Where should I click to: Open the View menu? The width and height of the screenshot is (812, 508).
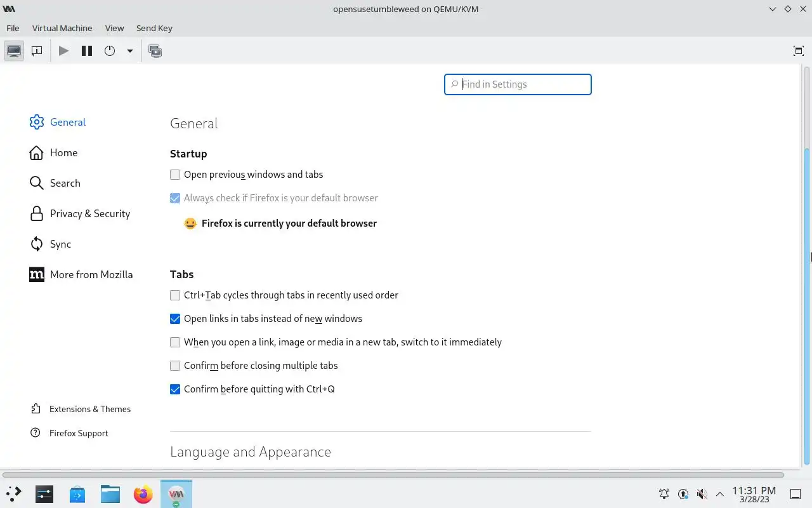pos(114,28)
